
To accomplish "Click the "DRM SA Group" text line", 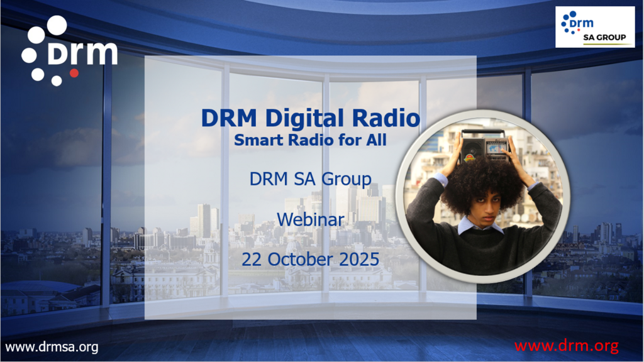I will (x=310, y=179).
